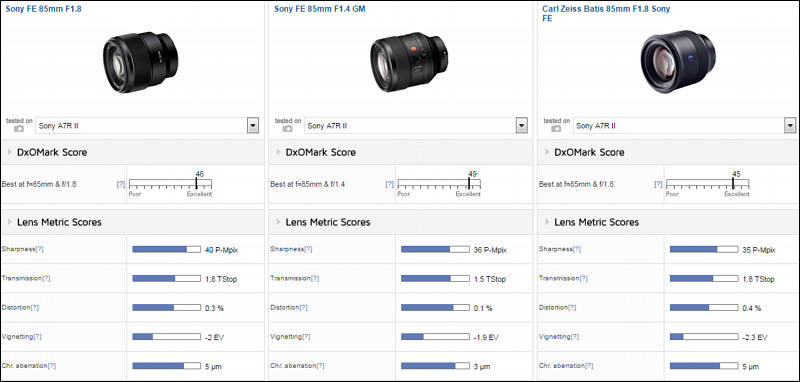Open Distortion [?] help in Sony FE 85mm F1.4 GM column
This screenshot has width=800, height=382.
click(x=304, y=308)
